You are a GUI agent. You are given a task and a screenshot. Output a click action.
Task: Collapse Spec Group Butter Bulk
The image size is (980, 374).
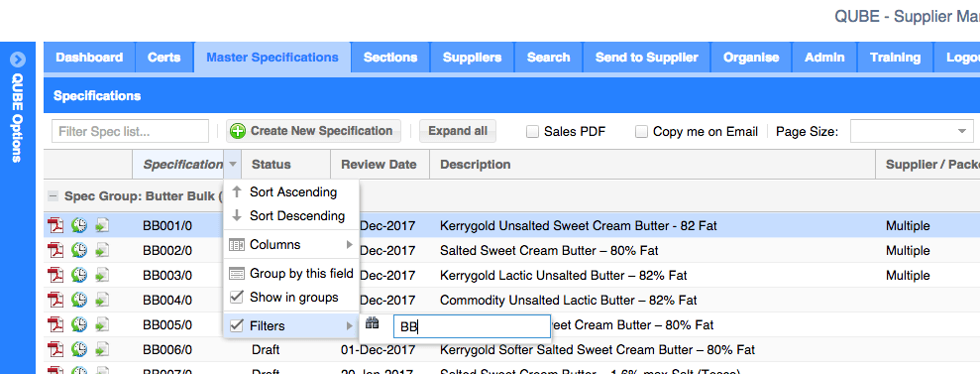[54, 196]
